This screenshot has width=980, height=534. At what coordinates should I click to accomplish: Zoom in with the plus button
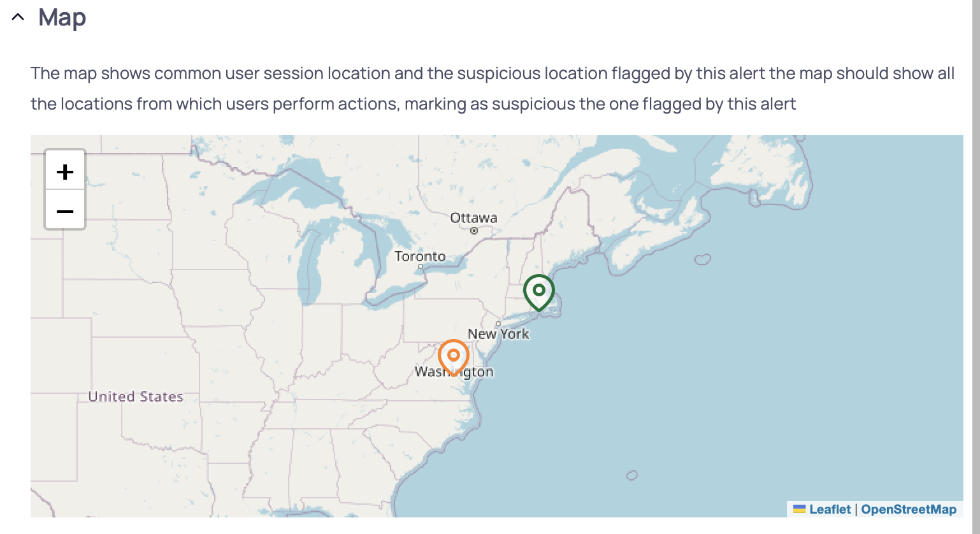65,171
